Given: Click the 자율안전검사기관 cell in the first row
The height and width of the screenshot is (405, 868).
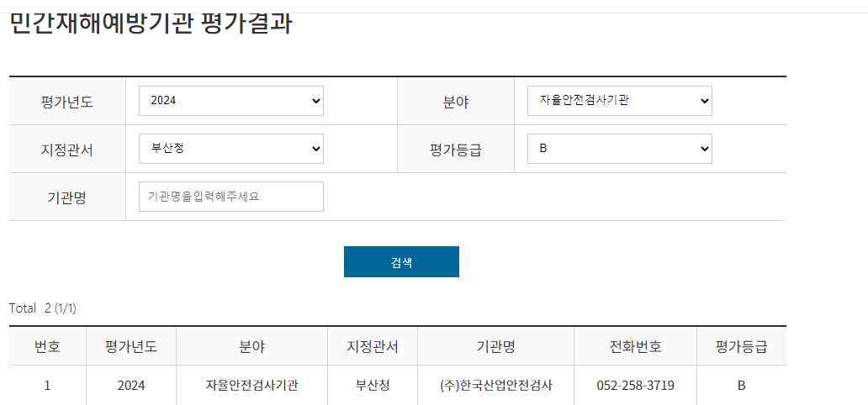Looking at the screenshot, I should 251,386.
